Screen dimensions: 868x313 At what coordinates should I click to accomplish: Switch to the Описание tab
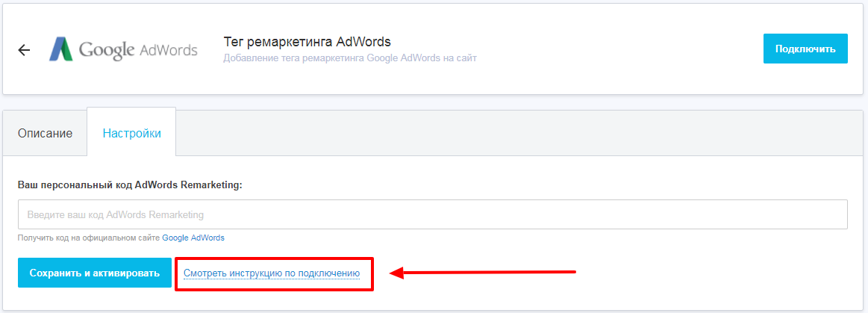click(45, 134)
